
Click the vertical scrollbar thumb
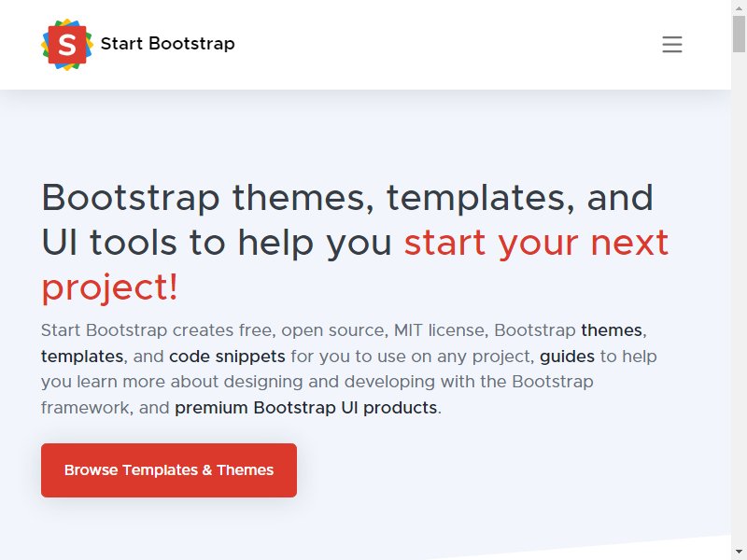tap(739, 34)
